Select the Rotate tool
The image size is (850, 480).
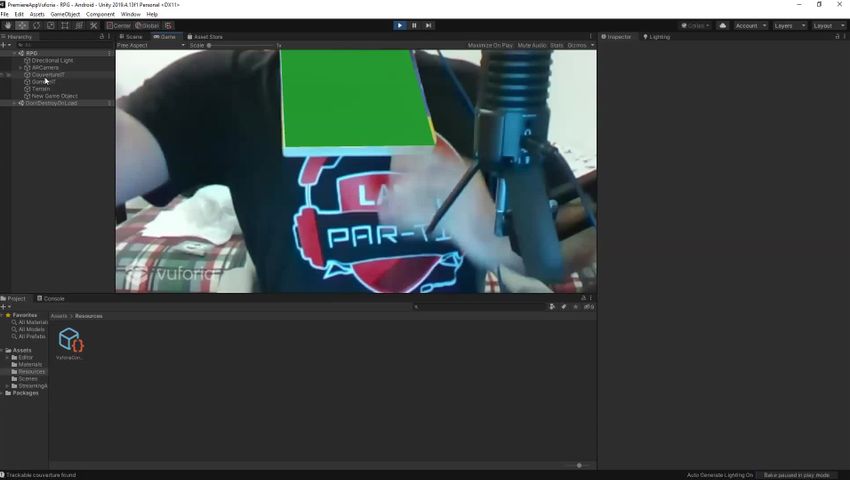coord(36,25)
